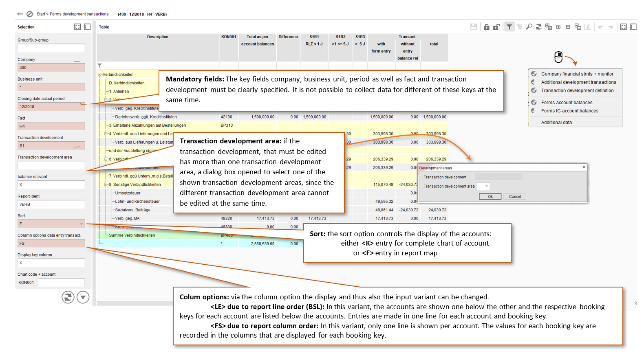Click the Chart code + account input field
The image size is (644, 360).
pos(61,283)
